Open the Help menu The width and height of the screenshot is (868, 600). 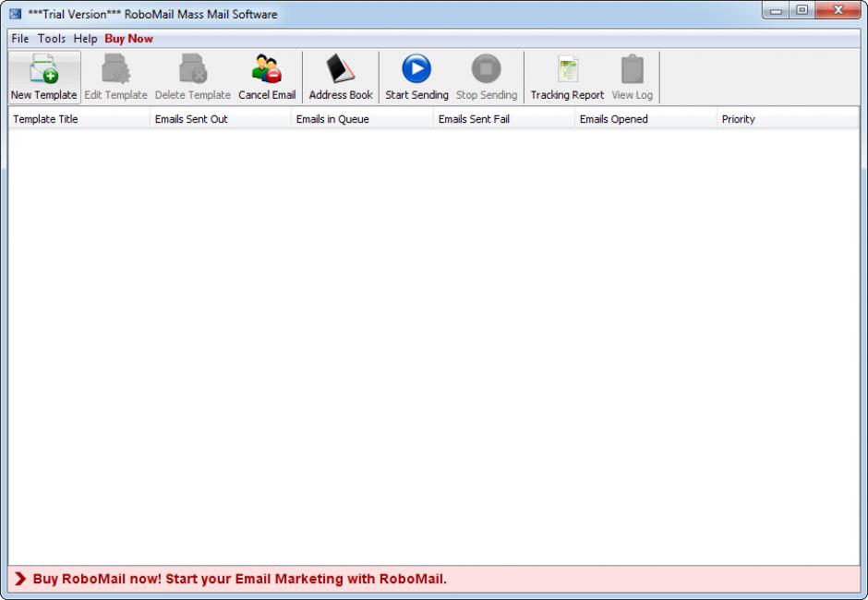coord(85,39)
